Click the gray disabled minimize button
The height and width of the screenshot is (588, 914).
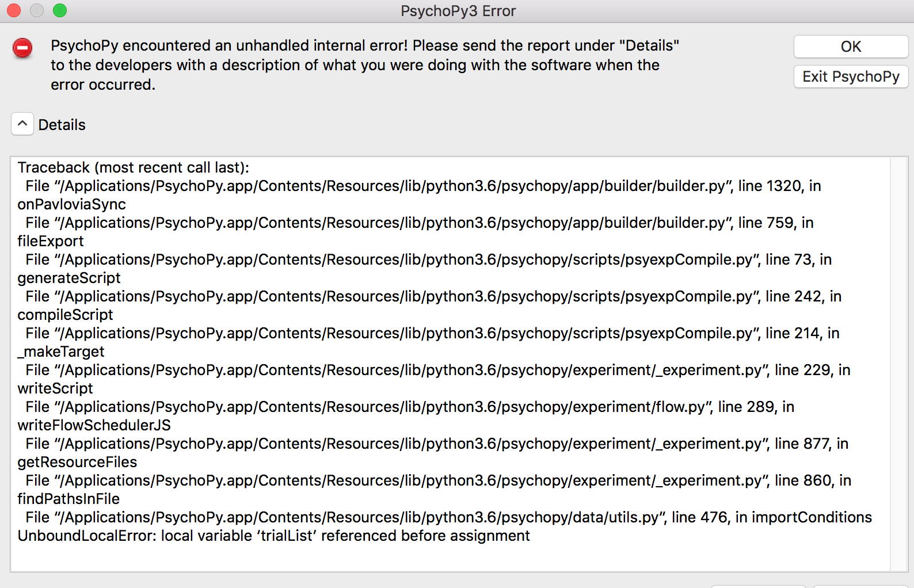pos(37,10)
